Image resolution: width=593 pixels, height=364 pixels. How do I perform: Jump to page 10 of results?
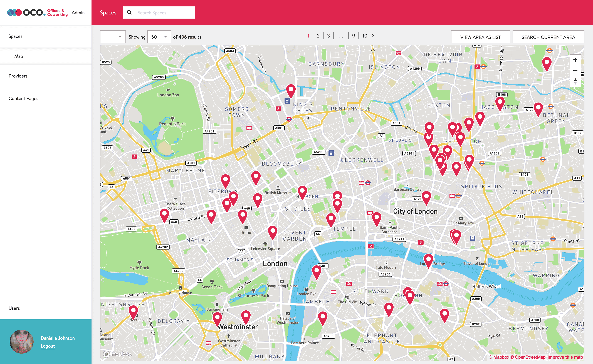pos(365,36)
